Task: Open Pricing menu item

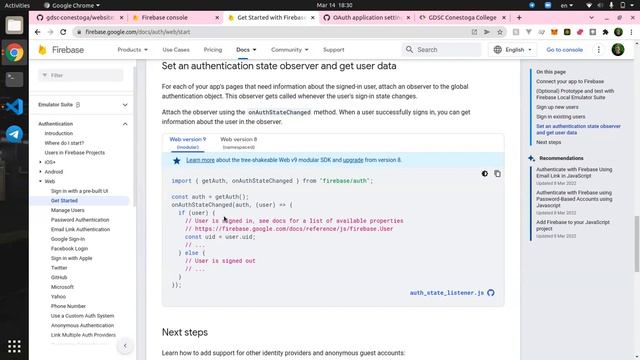Action: (x=213, y=50)
